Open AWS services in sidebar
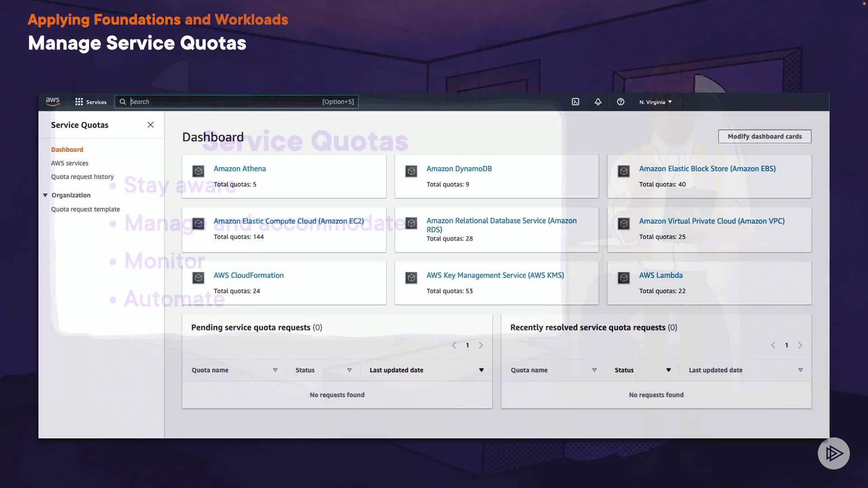Viewport: 868px width, 488px height. [x=70, y=163]
